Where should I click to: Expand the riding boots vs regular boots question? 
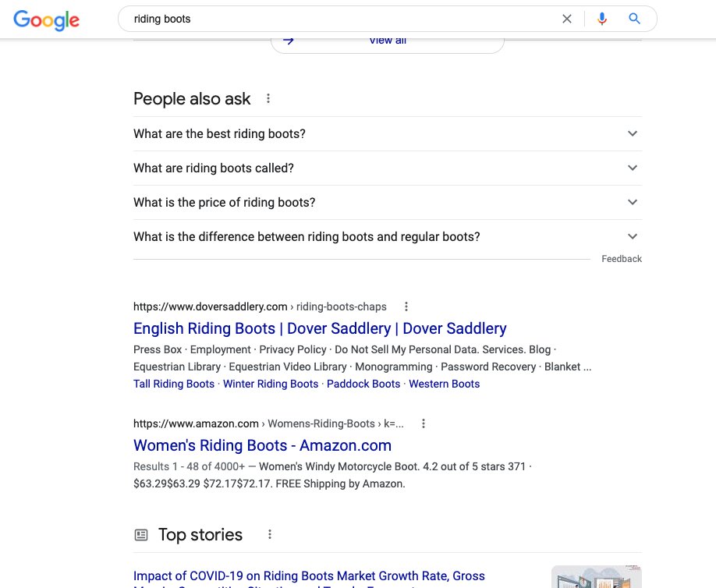click(x=387, y=236)
